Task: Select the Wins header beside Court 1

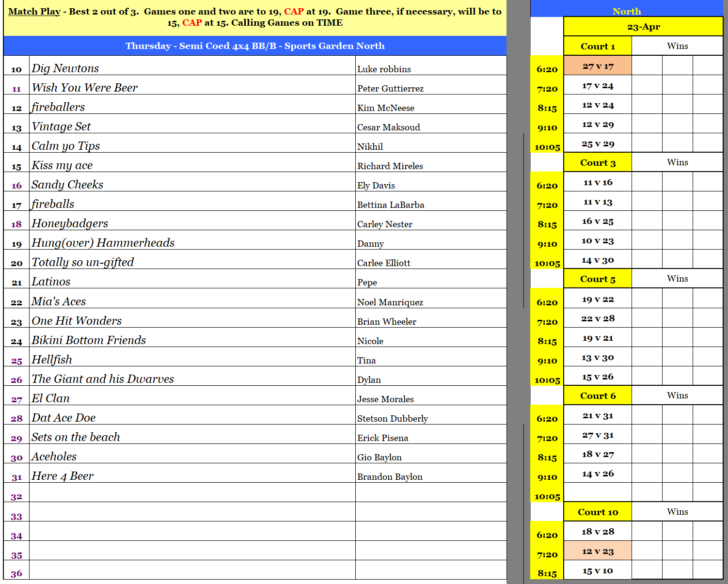Action: 677,46
